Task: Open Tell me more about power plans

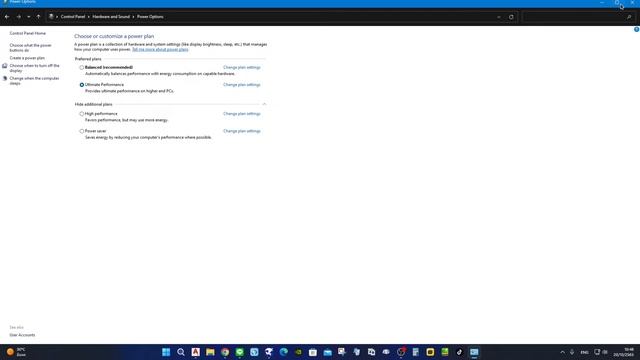Action: (160, 49)
